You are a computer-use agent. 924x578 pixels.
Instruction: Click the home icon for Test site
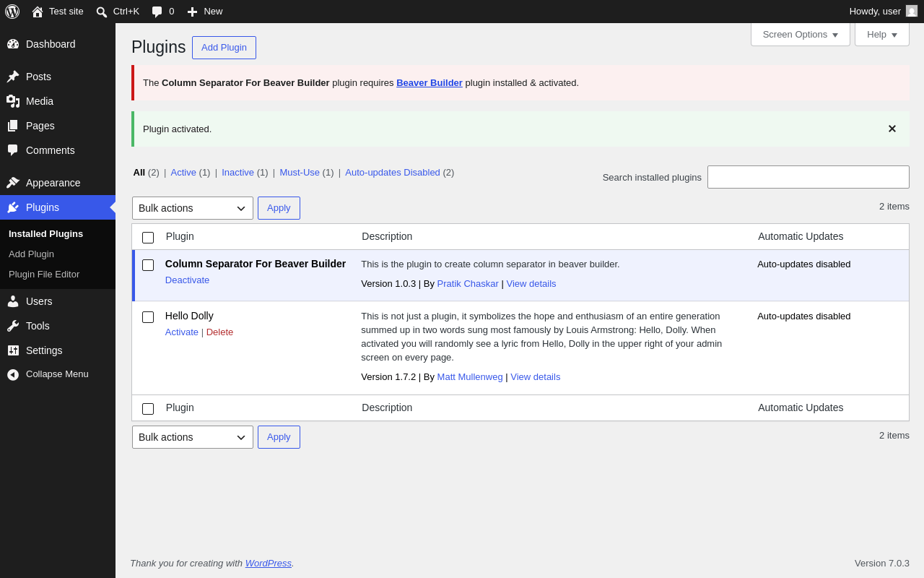[x=38, y=12]
